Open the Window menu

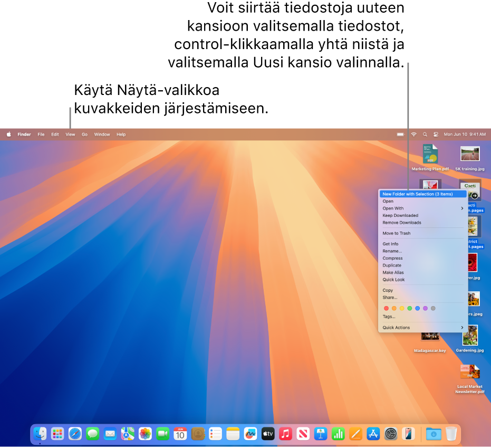click(102, 135)
